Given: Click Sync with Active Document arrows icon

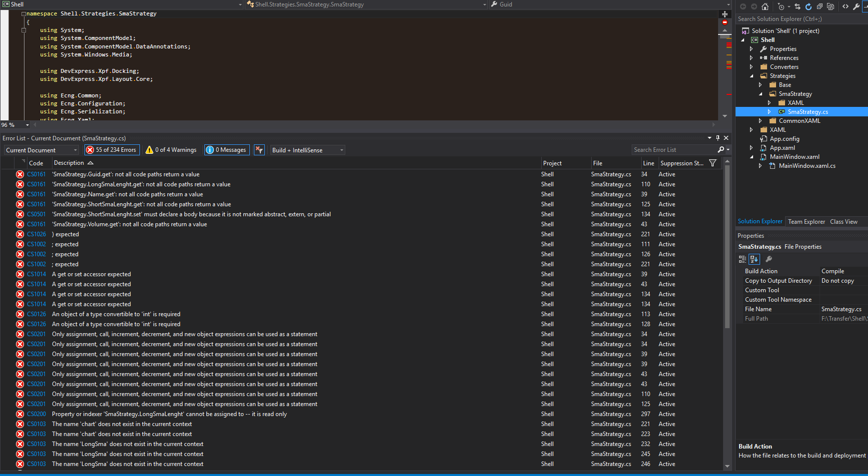Looking at the screenshot, I should tap(798, 6).
